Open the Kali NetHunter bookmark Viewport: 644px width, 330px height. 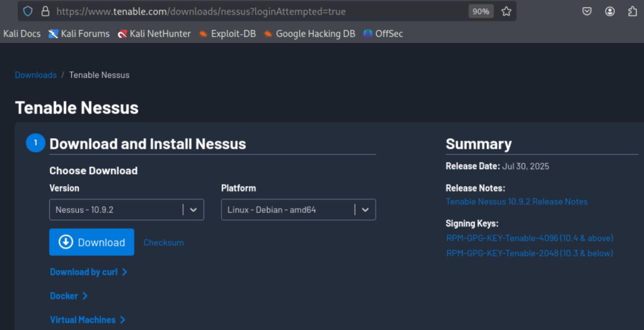pyautogui.click(x=154, y=34)
